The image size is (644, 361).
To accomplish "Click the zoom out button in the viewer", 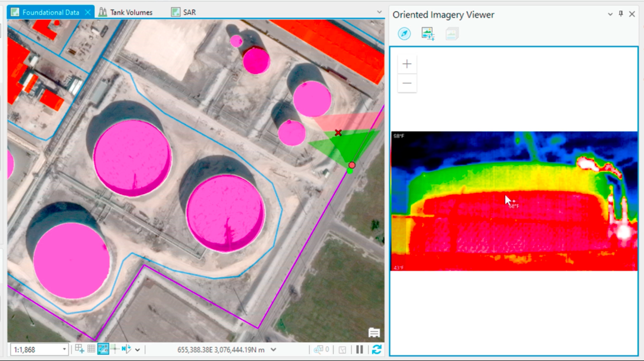I will [x=407, y=83].
